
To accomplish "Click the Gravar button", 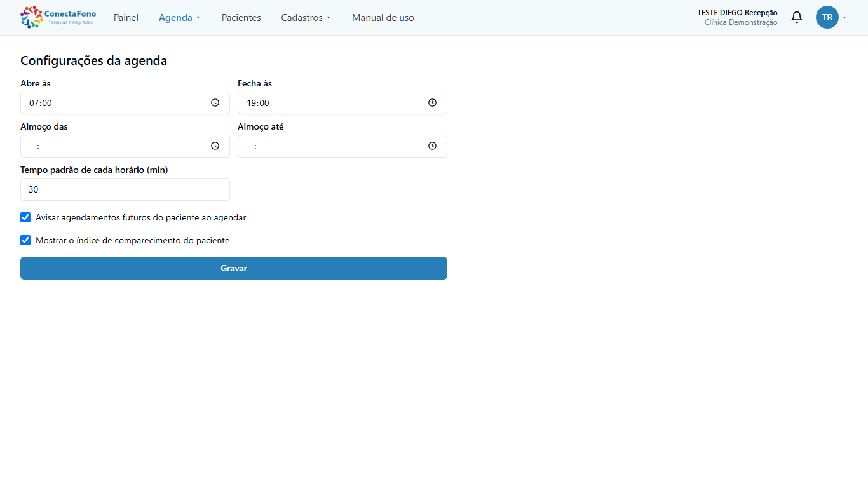I will [x=234, y=268].
